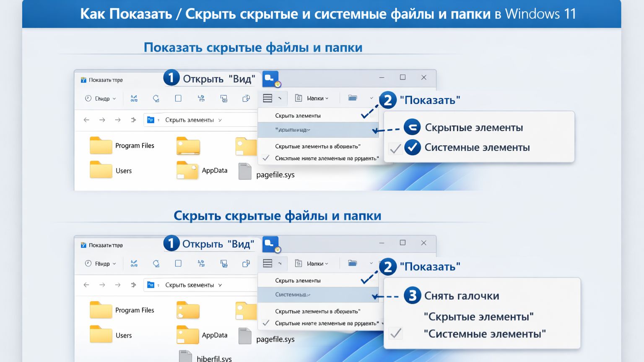Open the AppData folder icon in lower Explorer
644x362 pixels.
pos(187,335)
